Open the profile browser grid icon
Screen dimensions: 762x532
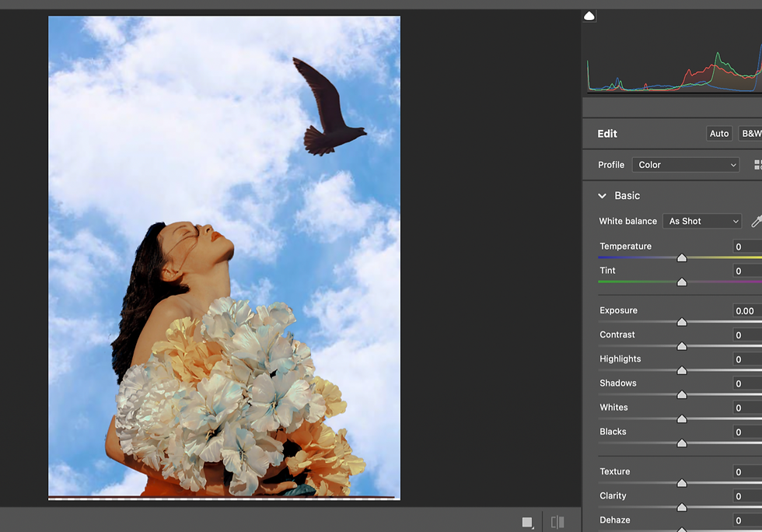coord(757,165)
